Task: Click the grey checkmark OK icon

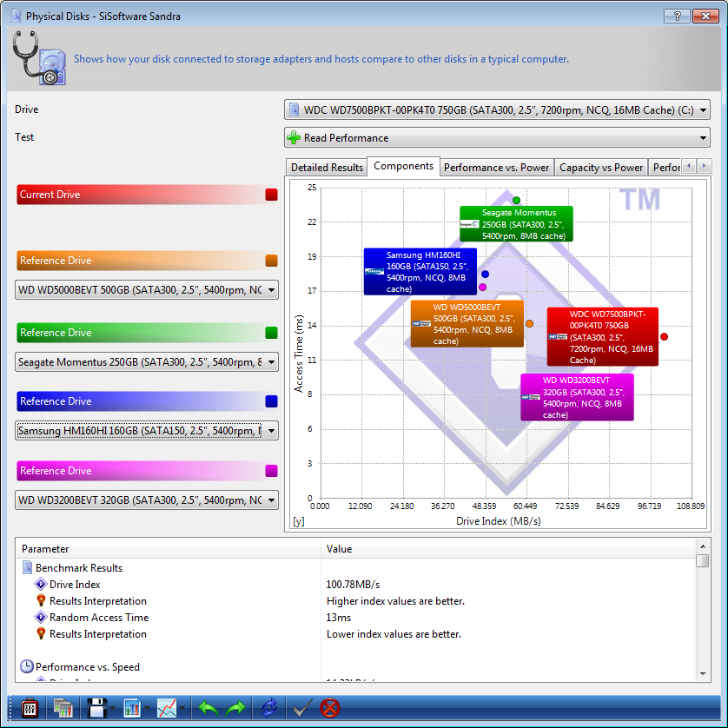Action: pyautogui.click(x=302, y=709)
